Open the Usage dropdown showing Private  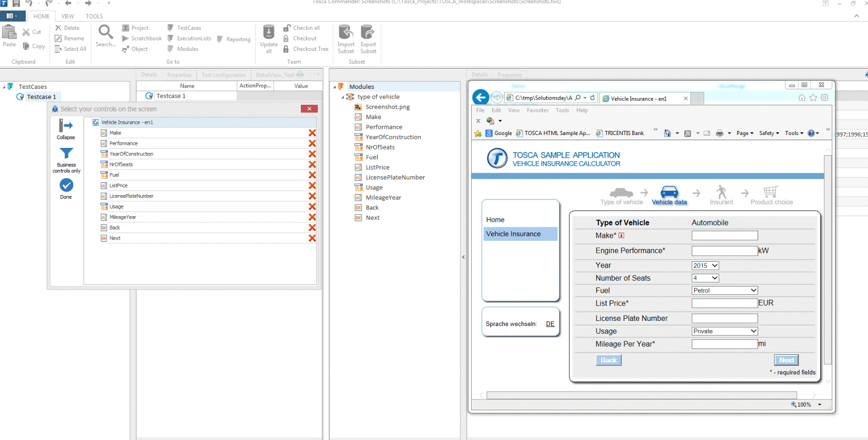[725, 331]
